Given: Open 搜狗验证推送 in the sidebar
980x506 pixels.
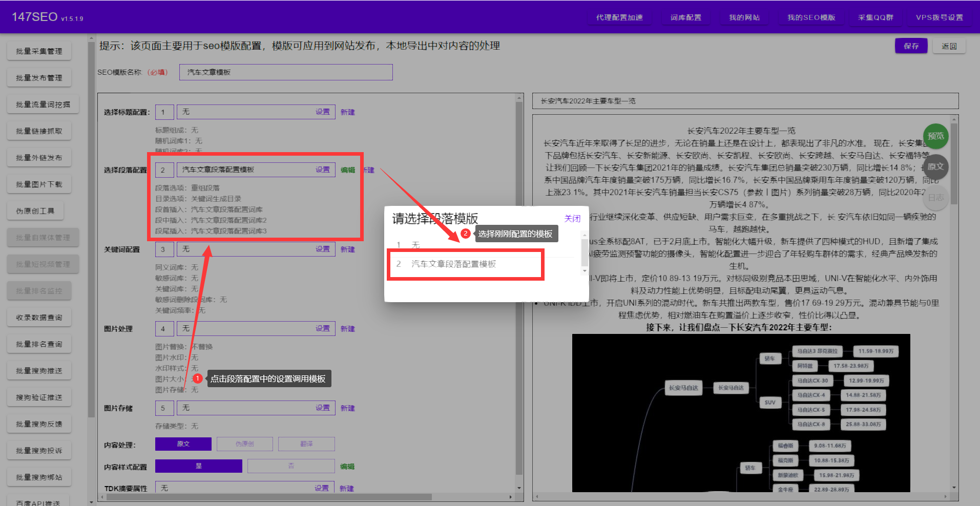Looking at the screenshot, I should coord(39,397).
